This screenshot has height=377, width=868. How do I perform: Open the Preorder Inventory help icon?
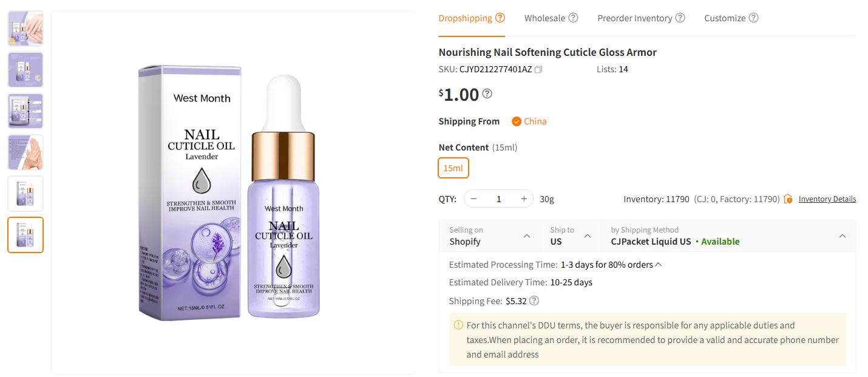[x=680, y=18]
